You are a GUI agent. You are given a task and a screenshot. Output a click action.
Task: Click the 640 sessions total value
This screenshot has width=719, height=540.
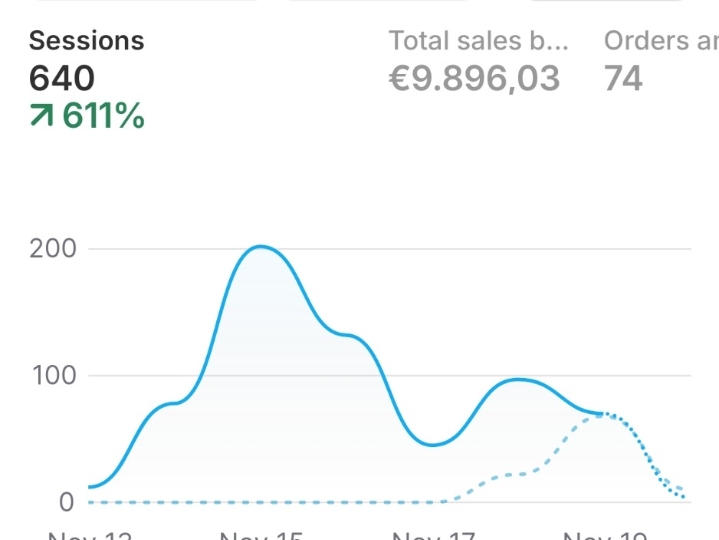tap(62, 78)
